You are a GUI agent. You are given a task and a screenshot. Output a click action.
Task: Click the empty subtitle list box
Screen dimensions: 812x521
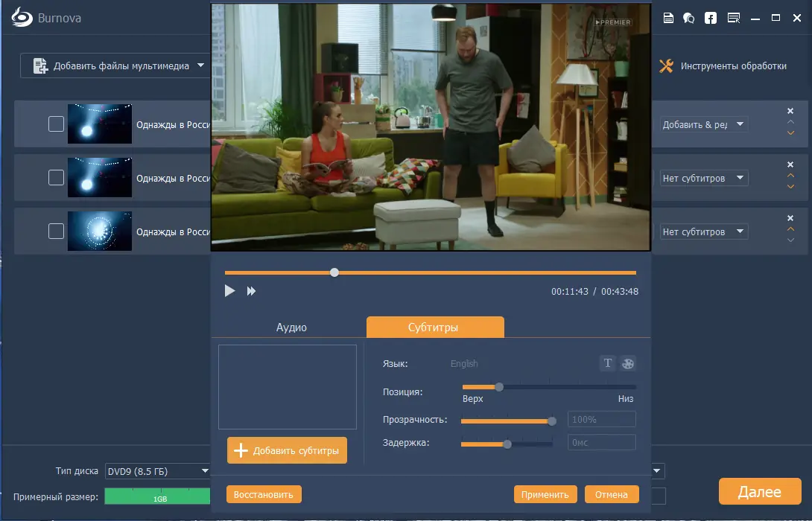288,387
